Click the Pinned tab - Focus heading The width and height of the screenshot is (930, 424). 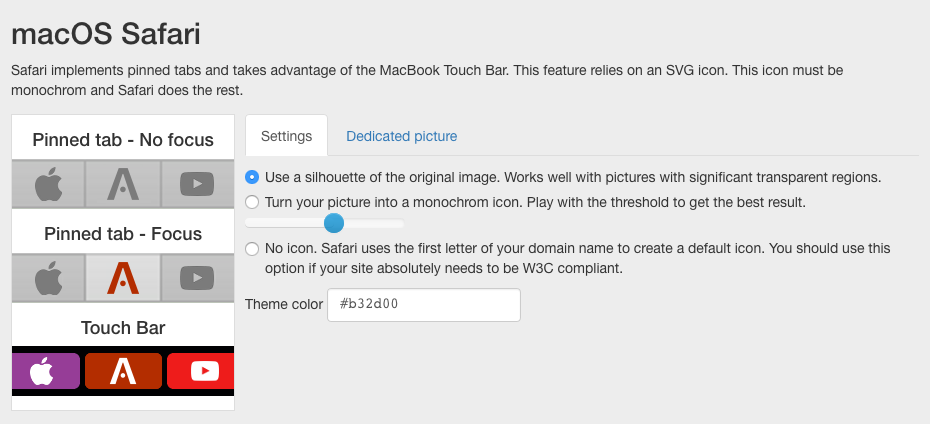tap(123, 234)
